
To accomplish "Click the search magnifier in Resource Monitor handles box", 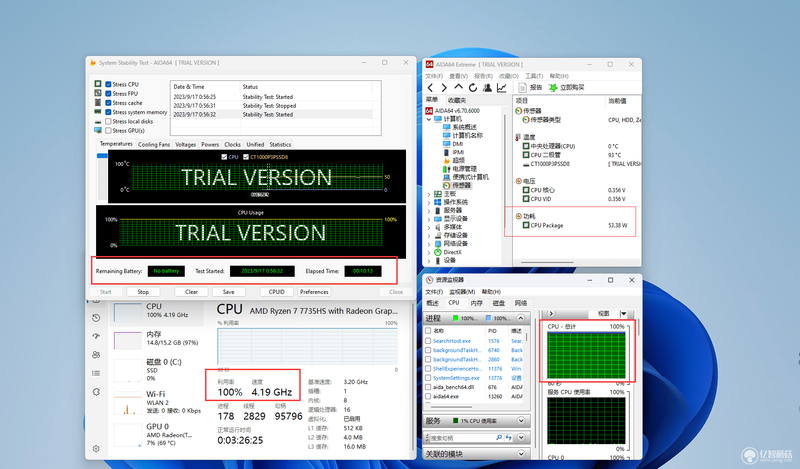I will (x=498, y=438).
